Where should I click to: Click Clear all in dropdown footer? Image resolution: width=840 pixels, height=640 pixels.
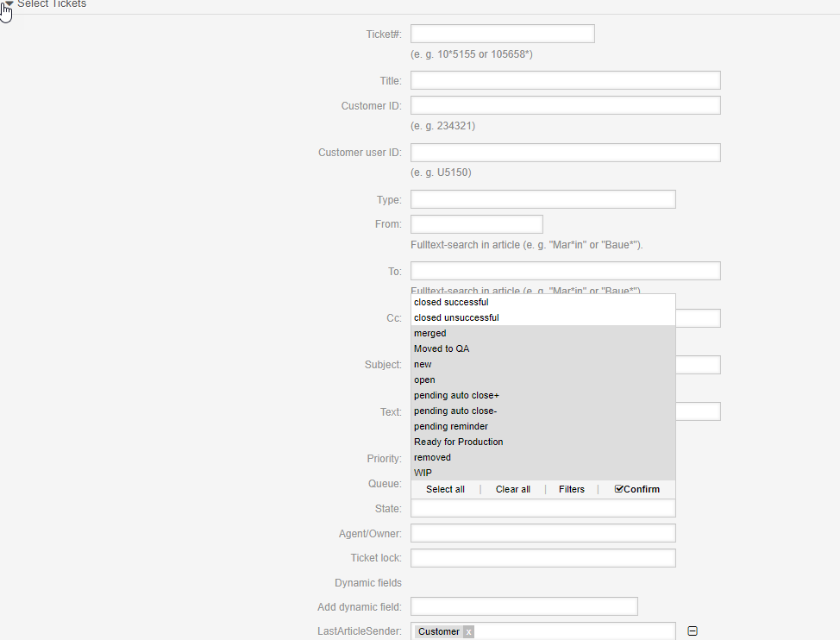pyautogui.click(x=512, y=489)
